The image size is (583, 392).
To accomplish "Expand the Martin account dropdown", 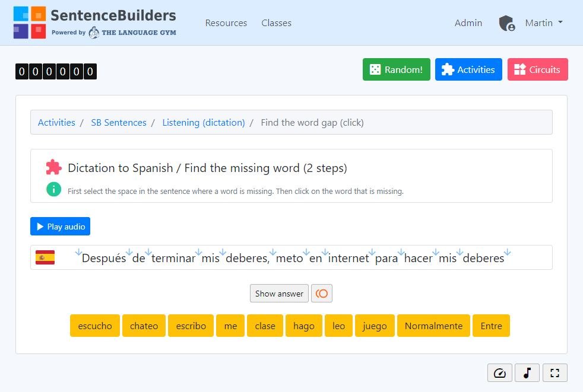I will point(544,23).
